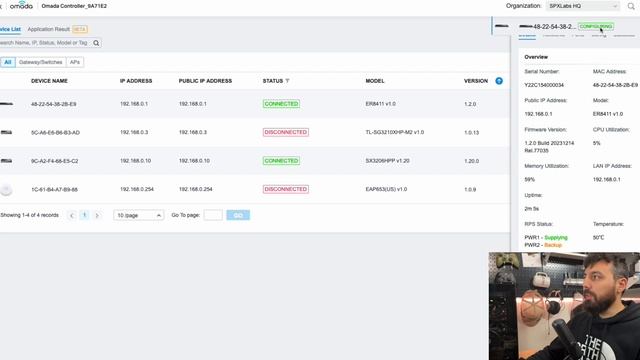Select device name 1C-61-B4-A7-B9-88

pyautogui.click(x=54, y=189)
